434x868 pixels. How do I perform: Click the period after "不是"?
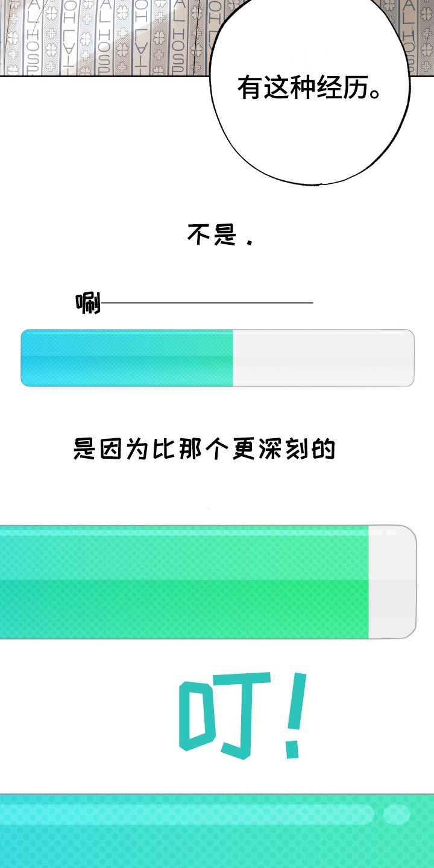(248, 242)
